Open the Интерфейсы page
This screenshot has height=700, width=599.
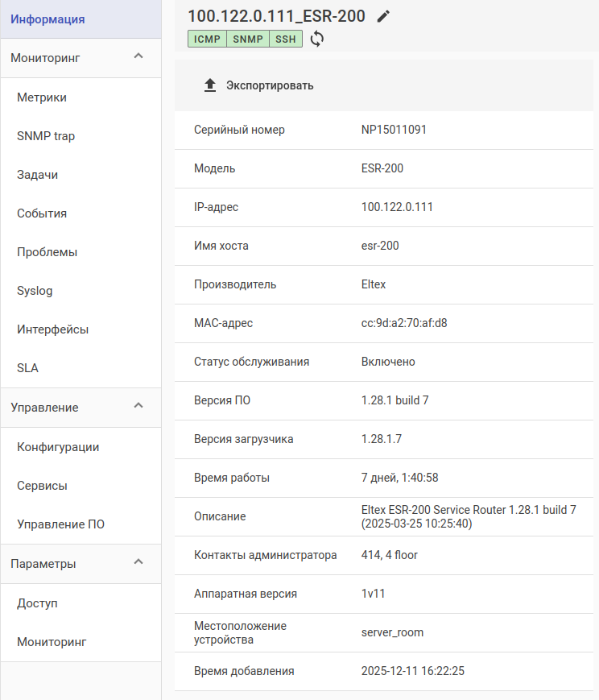tap(52, 329)
